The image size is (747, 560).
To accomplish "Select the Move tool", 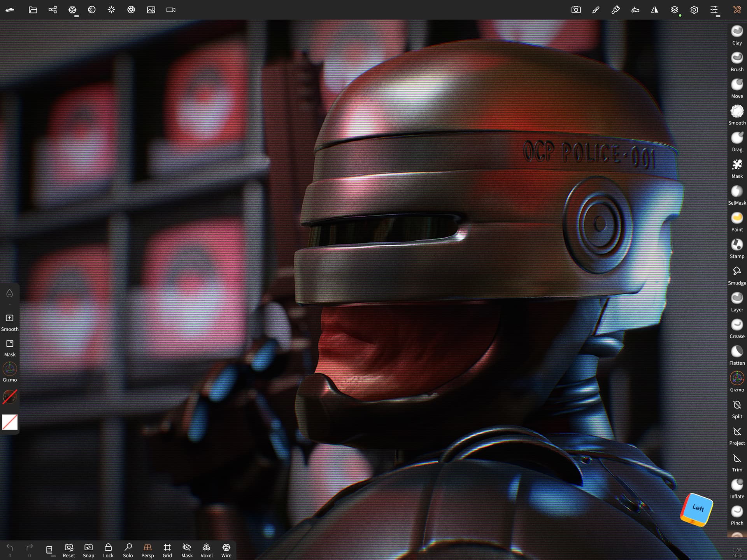I will click(x=737, y=89).
